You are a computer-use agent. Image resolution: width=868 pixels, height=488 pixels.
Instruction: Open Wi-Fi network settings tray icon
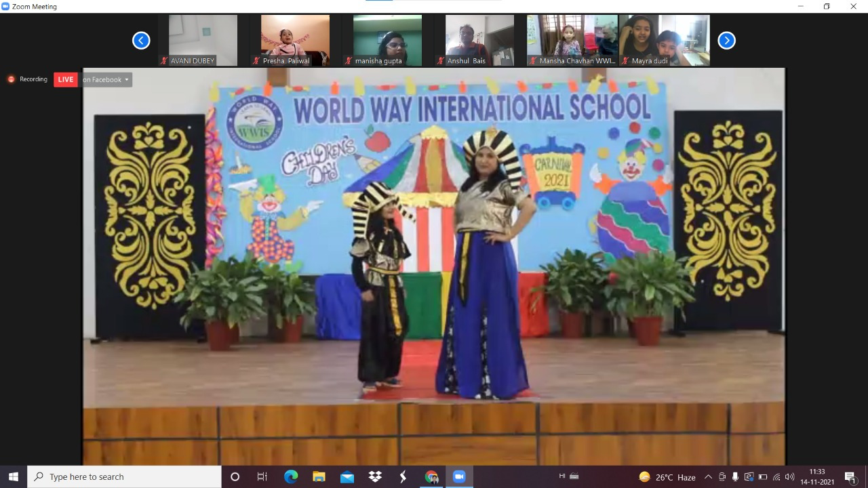pyautogui.click(x=776, y=476)
